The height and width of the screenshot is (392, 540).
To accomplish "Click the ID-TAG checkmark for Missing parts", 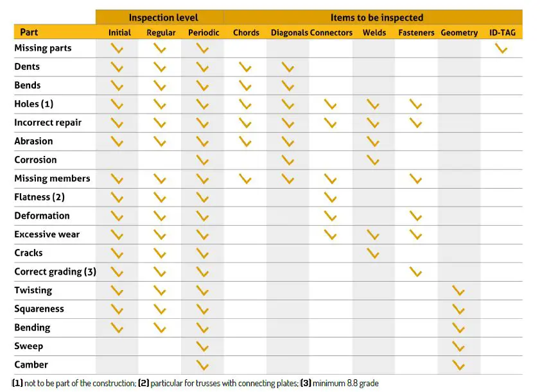I will point(501,48).
